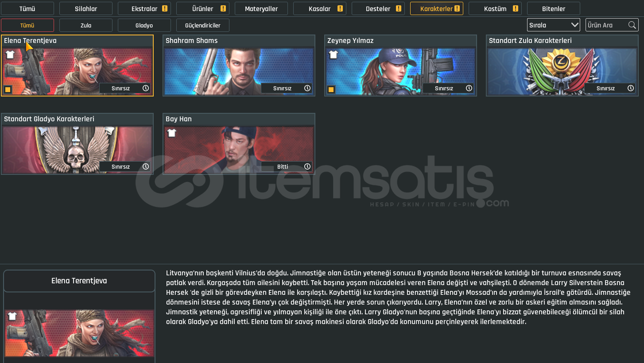Click the magnifier icon in Ürün Ara
Viewport: 644px width, 363px height.
[632, 25]
